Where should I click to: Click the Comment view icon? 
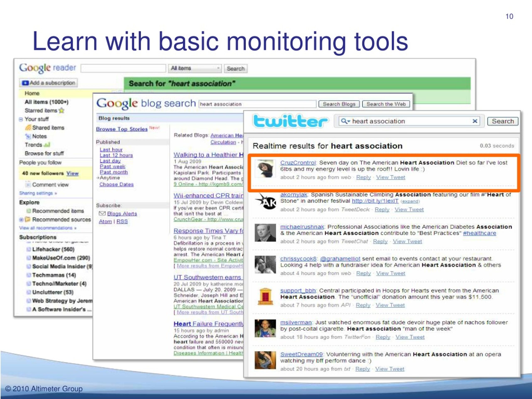pyautogui.click(x=28, y=185)
